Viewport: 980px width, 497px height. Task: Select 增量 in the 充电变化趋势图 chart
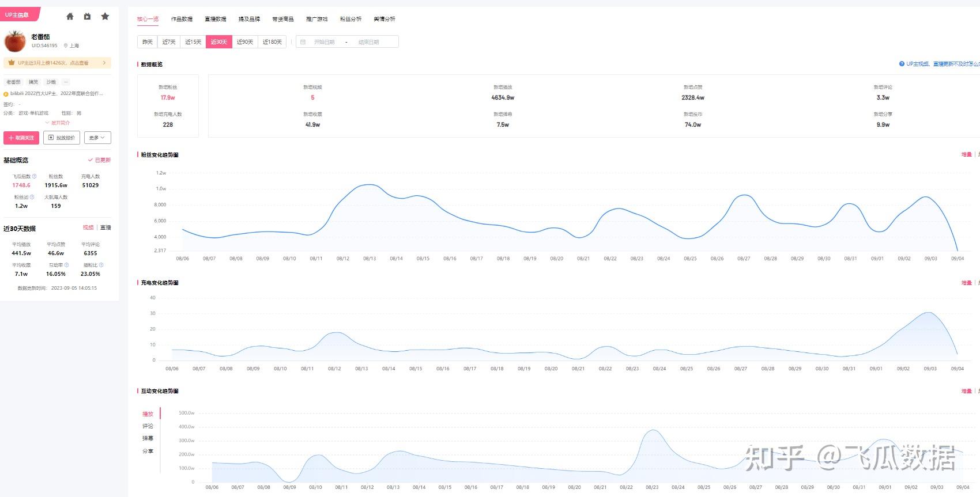(x=967, y=283)
